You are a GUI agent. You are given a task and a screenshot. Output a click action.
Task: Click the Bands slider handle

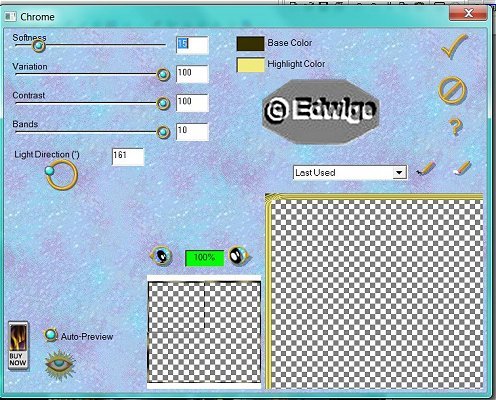163,132
